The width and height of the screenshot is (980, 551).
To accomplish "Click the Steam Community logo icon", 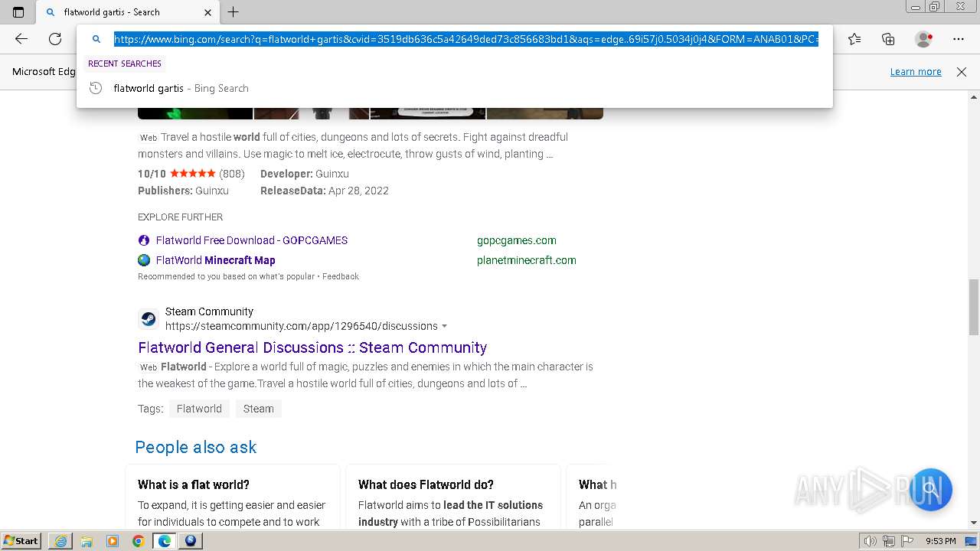I will click(x=149, y=318).
